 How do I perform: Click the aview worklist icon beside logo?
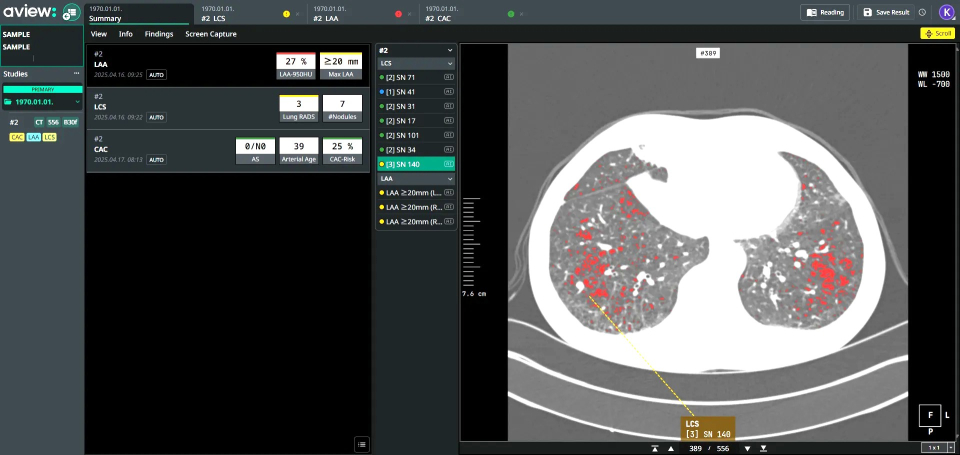[x=71, y=13]
